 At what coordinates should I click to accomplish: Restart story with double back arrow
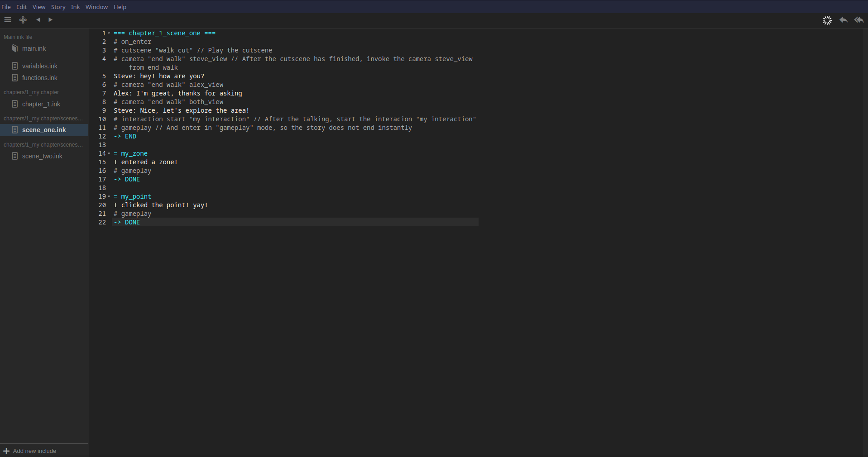(x=859, y=20)
